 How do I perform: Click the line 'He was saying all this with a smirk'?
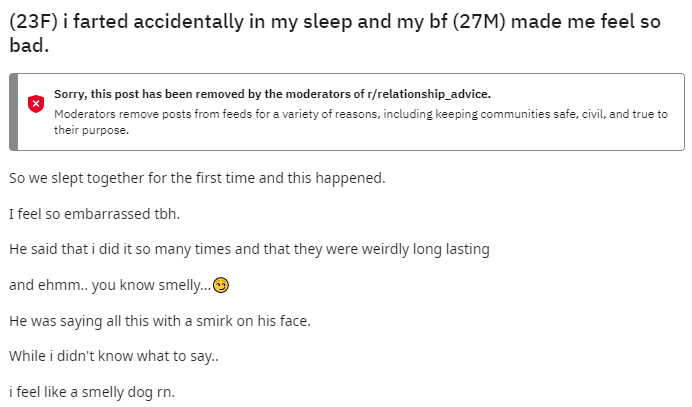point(160,321)
